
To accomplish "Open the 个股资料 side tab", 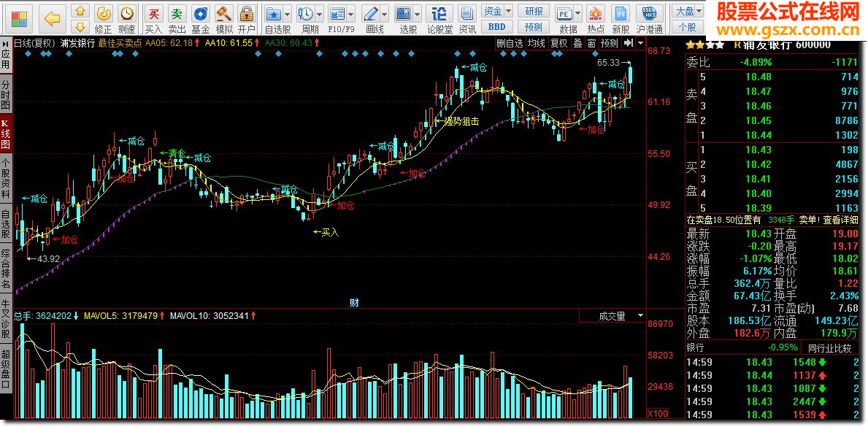I will point(6,178).
